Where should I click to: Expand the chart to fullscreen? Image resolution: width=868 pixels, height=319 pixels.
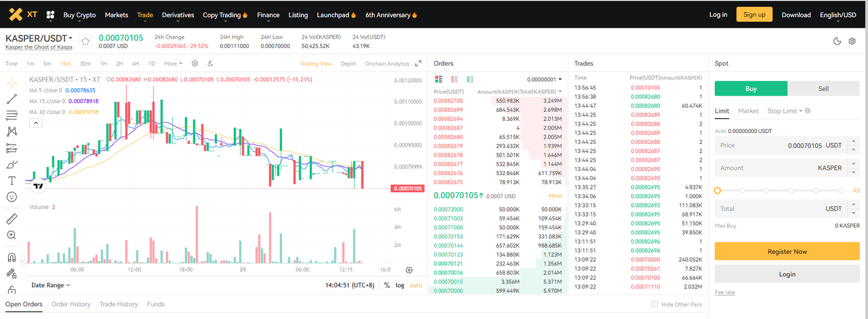coord(418,64)
